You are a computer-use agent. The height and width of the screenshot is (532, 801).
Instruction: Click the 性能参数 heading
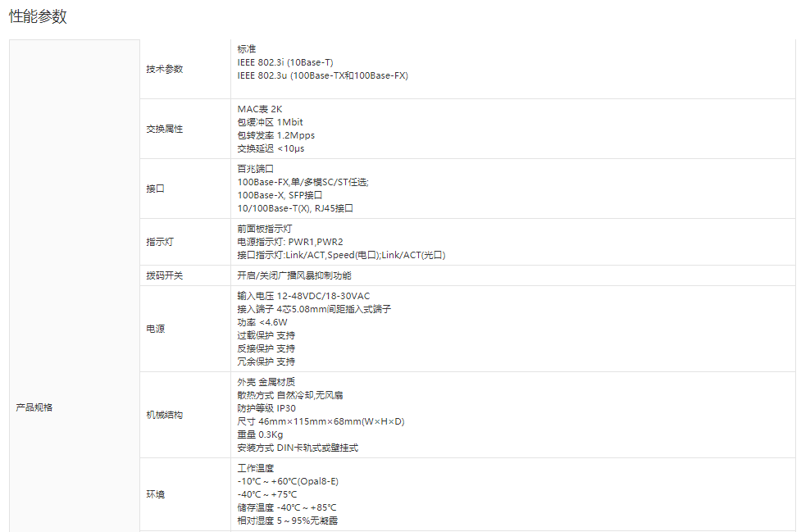[x=38, y=16]
